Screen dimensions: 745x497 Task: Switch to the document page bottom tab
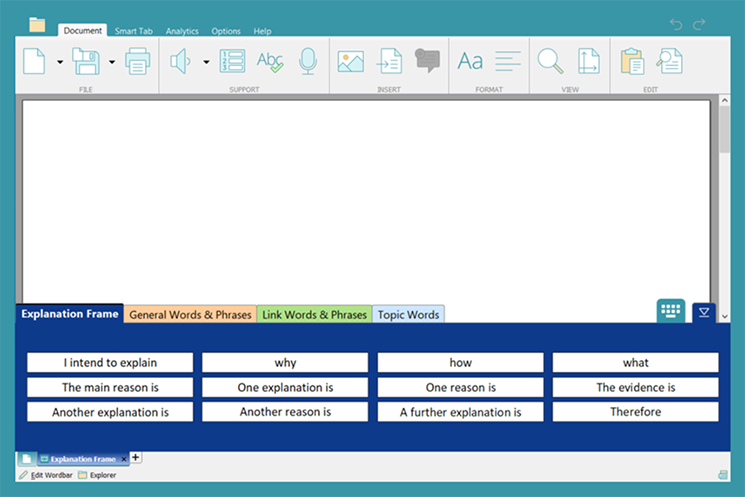pyautogui.click(x=27, y=459)
